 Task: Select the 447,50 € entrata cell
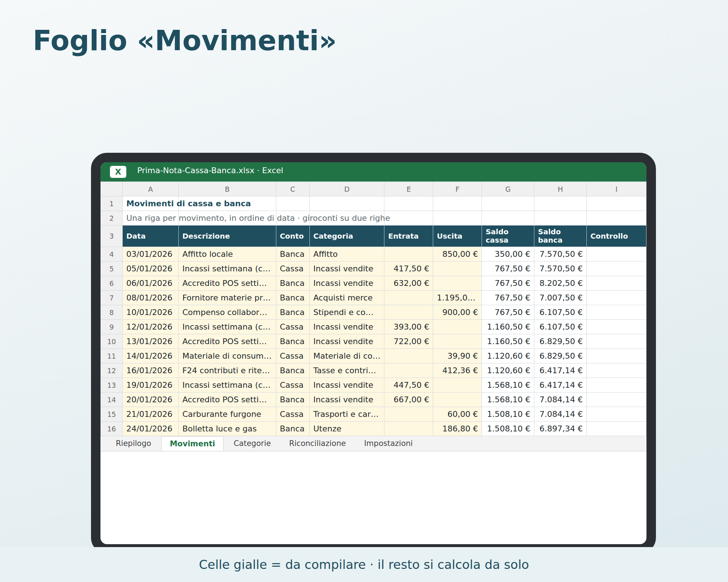click(x=408, y=385)
